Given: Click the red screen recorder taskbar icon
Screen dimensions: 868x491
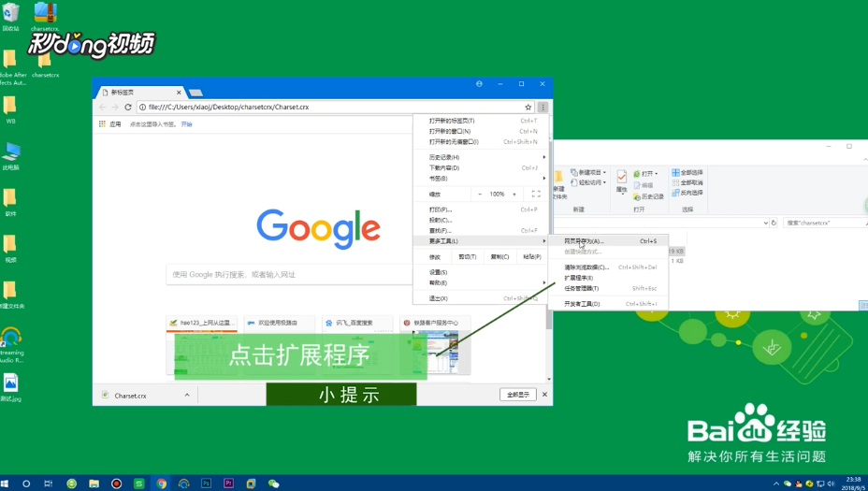Looking at the screenshot, I should click(x=116, y=484).
